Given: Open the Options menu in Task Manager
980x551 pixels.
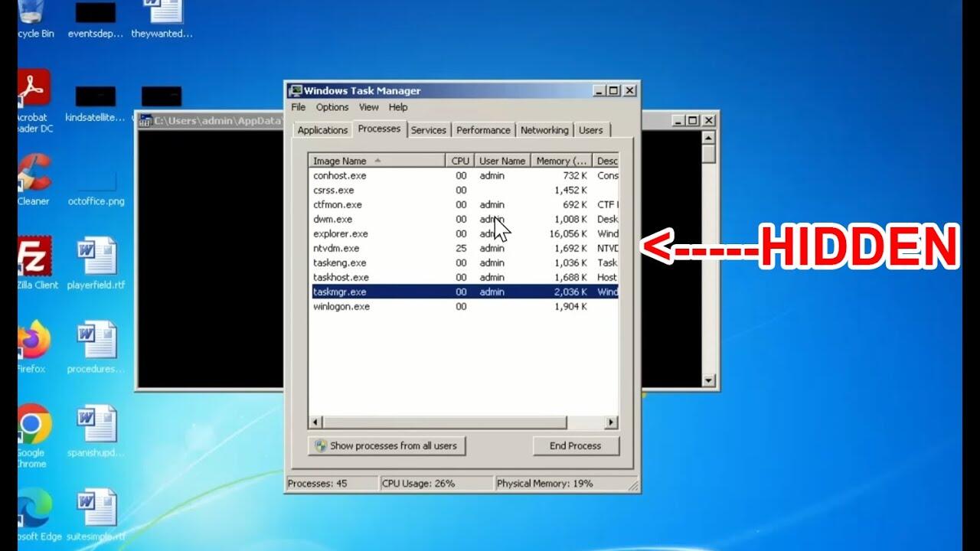Looking at the screenshot, I should click(332, 107).
